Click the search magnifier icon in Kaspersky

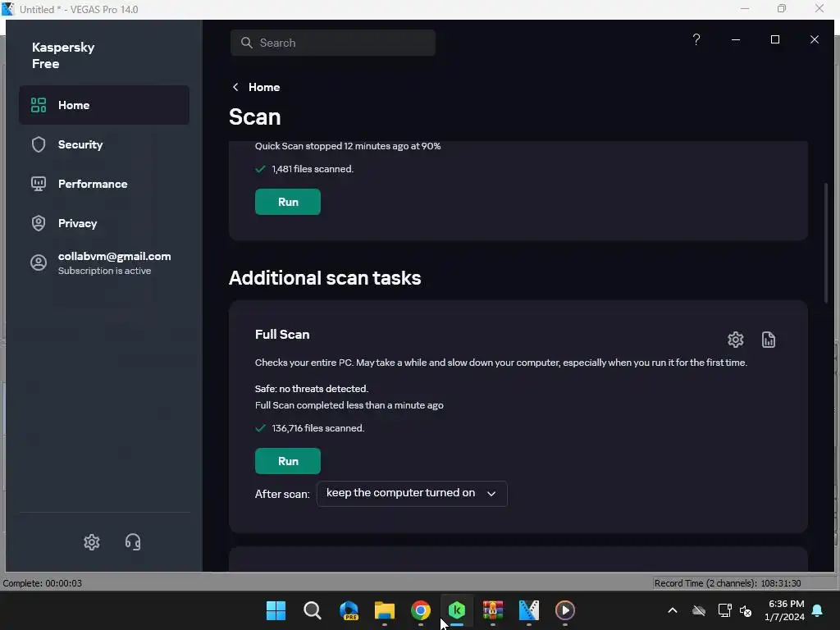(x=246, y=43)
